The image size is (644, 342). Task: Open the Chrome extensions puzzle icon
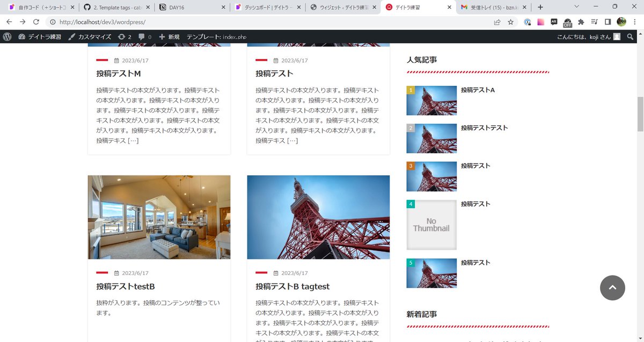(581, 22)
